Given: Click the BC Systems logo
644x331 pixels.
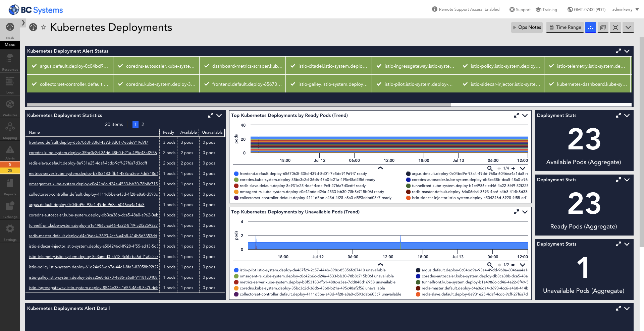Looking at the screenshot, I should click(36, 10).
